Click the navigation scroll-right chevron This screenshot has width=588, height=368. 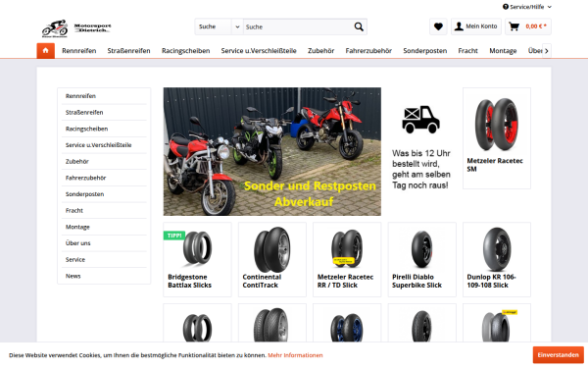(x=547, y=51)
